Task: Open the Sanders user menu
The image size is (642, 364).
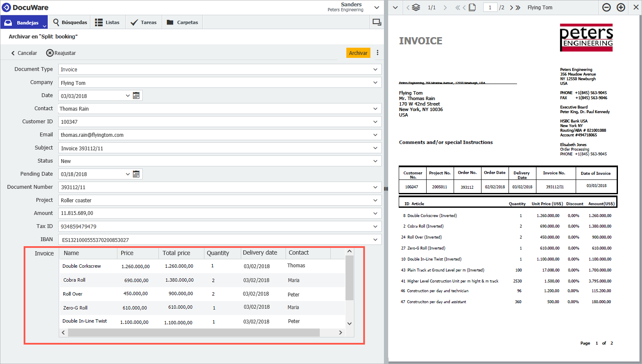Action: [376, 7]
